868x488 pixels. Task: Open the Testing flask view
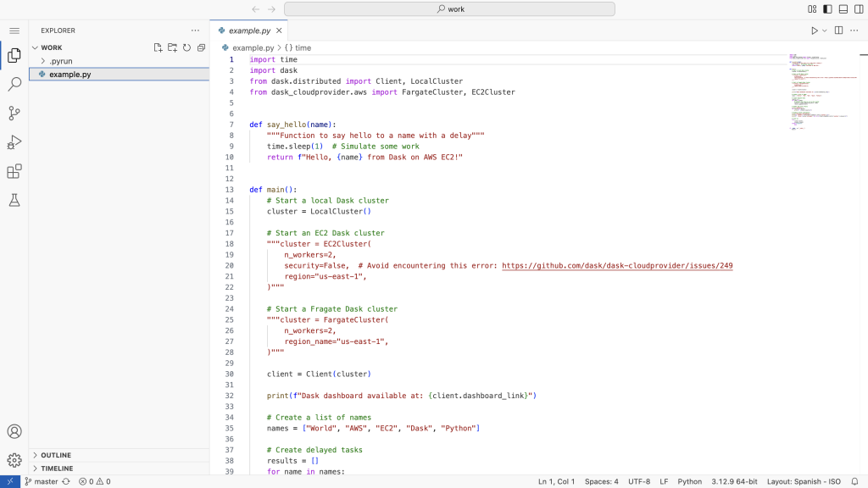[x=14, y=200]
